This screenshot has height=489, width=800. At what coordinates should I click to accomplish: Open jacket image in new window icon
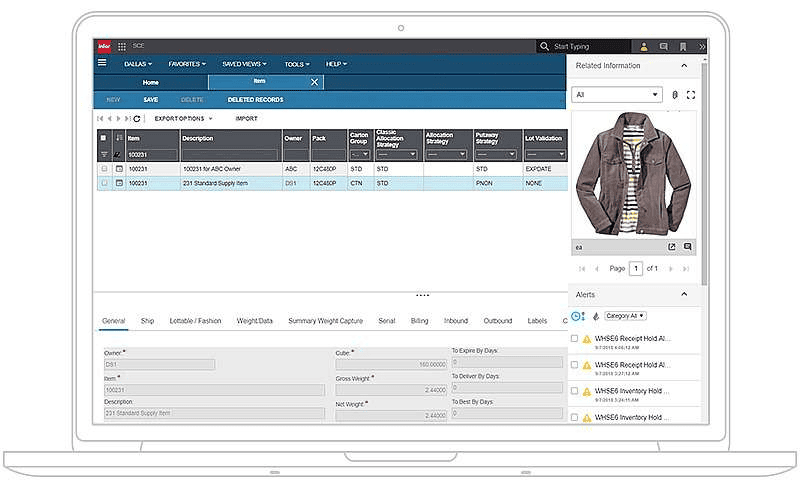pyautogui.click(x=672, y=247)
